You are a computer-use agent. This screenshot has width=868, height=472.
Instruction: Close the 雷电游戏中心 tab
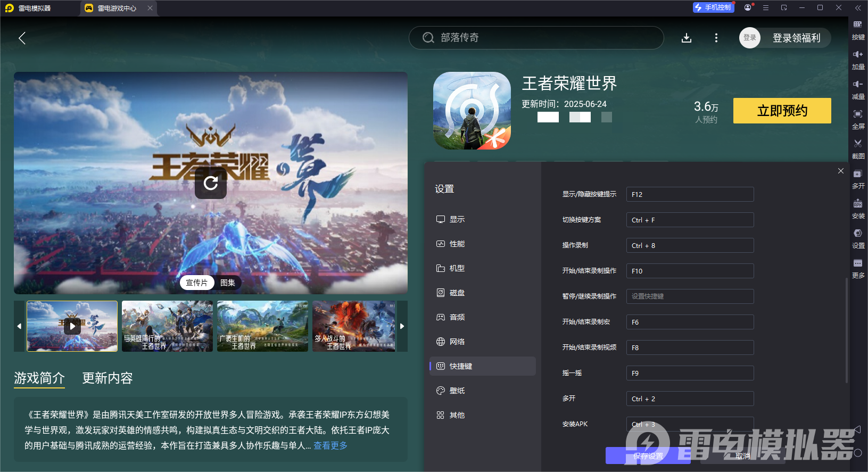coord(150,8)
